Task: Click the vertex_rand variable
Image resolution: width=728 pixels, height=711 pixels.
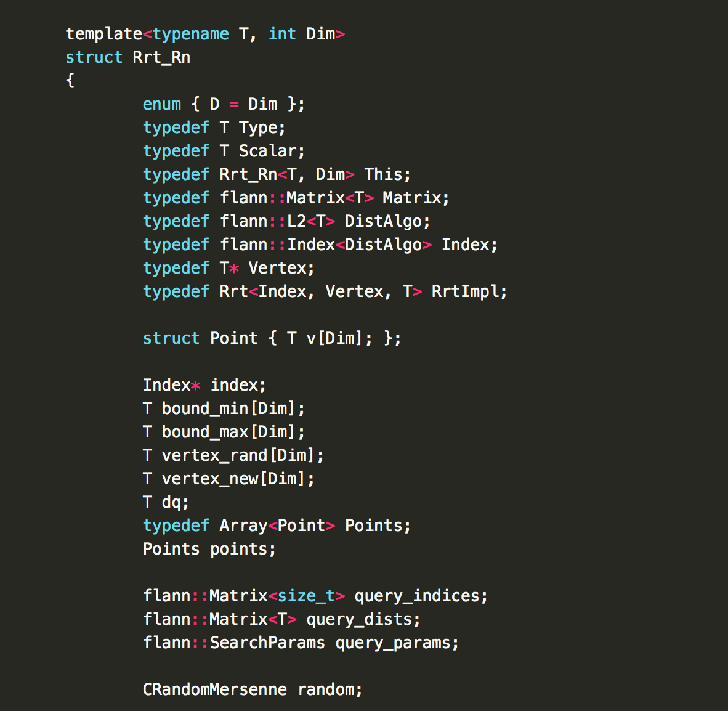Action: (215, 455)
